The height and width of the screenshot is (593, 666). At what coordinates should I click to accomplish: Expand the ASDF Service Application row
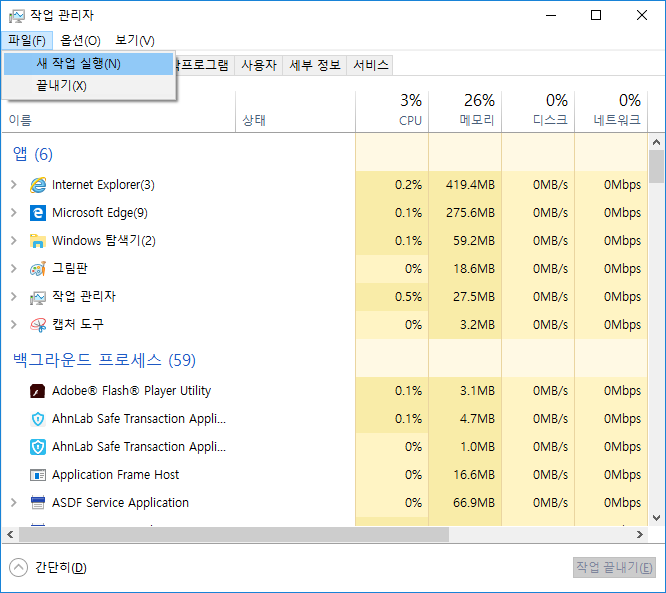[14, 503]
